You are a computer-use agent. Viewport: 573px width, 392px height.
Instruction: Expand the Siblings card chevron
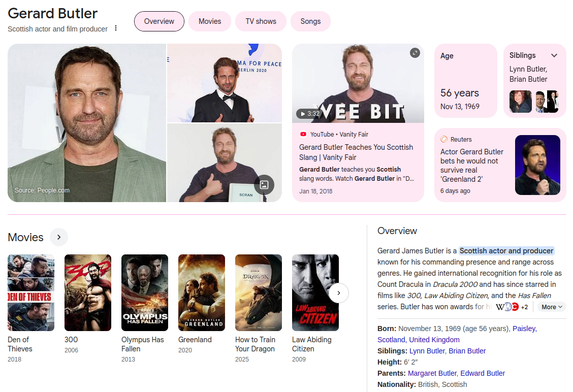554,55
